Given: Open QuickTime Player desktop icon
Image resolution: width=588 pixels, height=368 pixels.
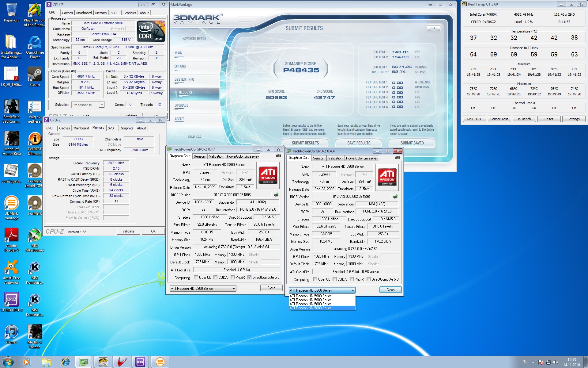Looking at the screenshot, I should click(35, 47).
